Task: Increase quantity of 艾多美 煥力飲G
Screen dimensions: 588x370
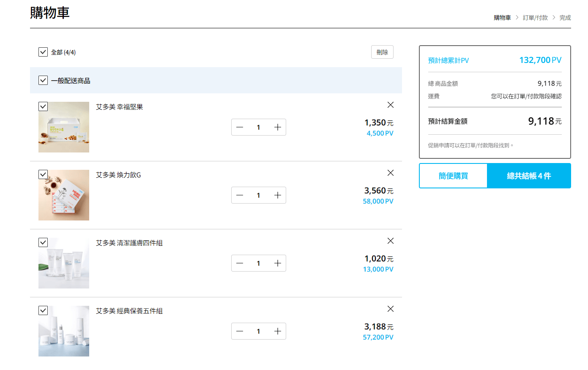Action: (278, 195)
